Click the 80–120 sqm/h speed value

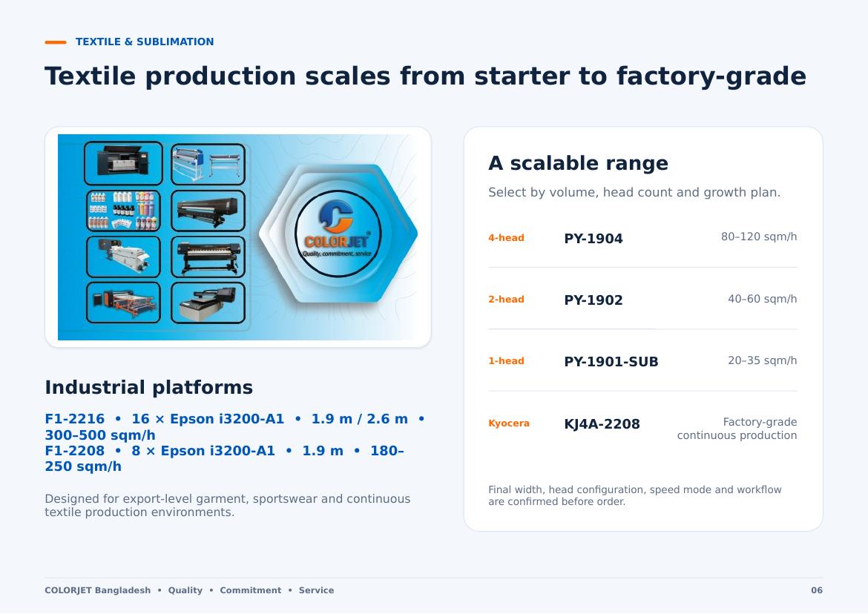pos(758,237)
